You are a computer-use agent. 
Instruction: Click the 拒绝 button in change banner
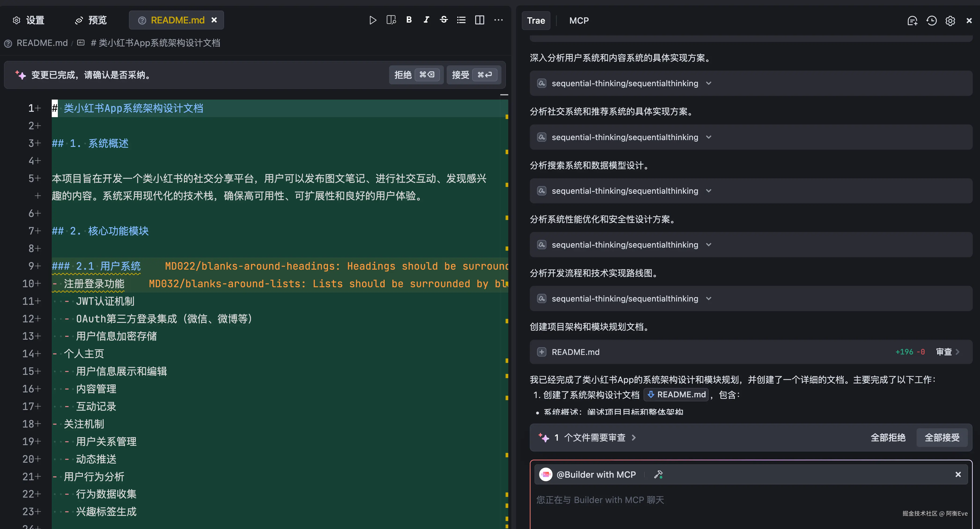(x=415, y=75)
